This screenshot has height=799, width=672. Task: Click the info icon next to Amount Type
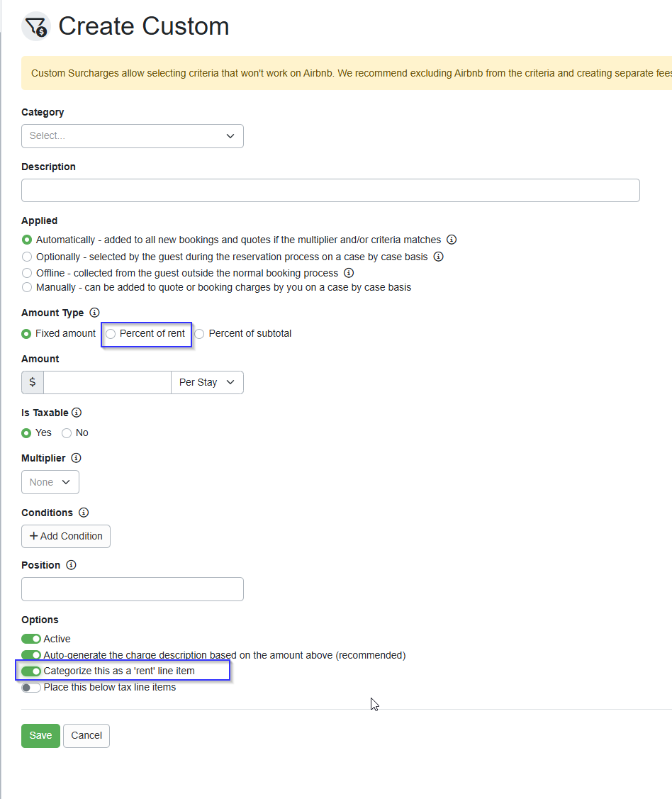click(95, 313)
